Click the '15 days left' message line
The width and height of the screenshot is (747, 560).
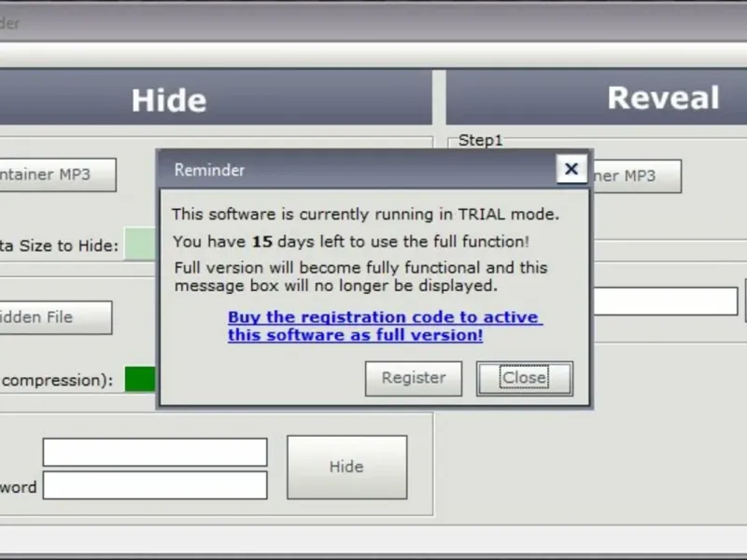click(351, 242)
